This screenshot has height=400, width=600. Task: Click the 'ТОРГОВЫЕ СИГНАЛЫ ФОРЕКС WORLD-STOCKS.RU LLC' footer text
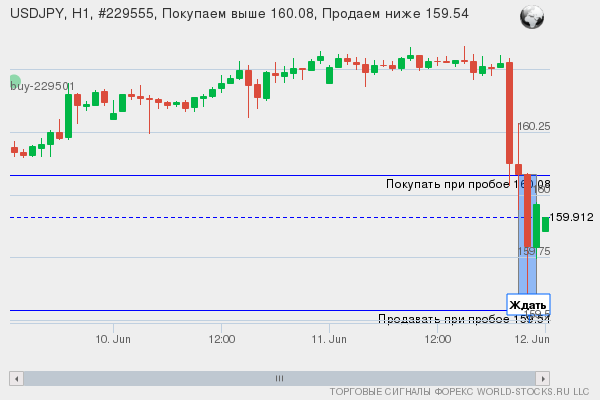[459, 392]
